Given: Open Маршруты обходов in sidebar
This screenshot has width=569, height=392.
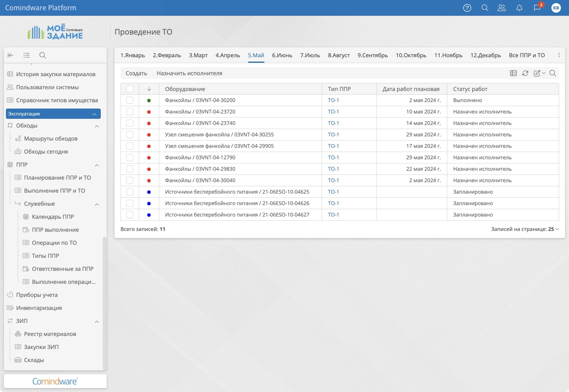Looking at the screenshot, I should [51, 139].
